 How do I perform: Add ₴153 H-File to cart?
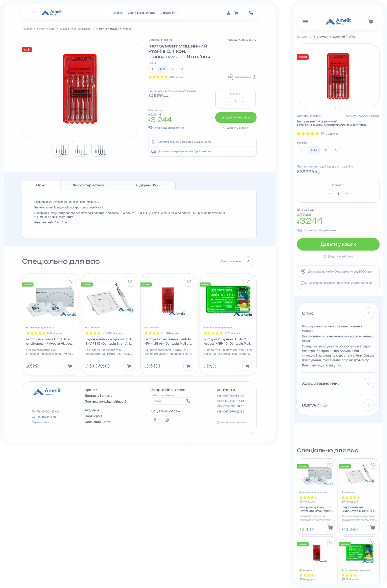point(247,366)
